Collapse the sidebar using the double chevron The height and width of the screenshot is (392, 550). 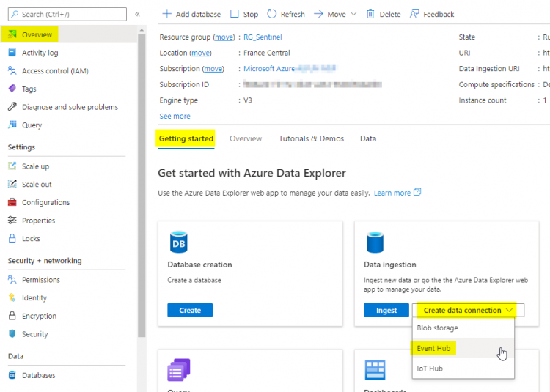[x=138, y=14]
